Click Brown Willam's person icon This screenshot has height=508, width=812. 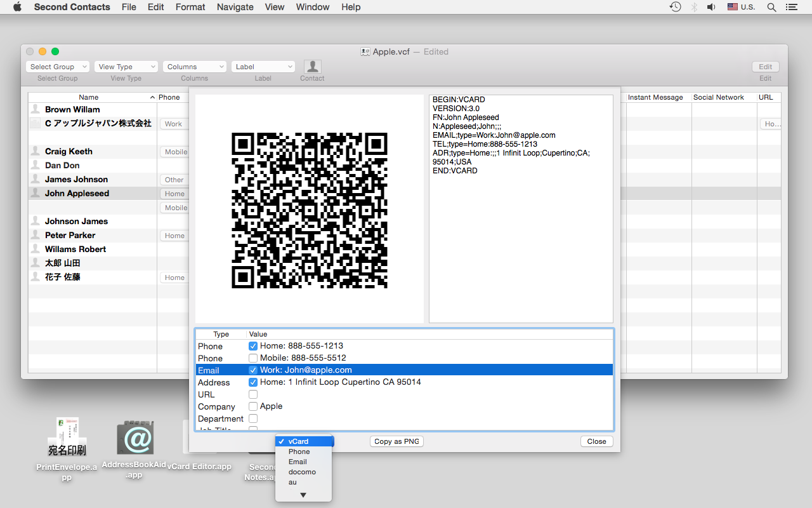[x=36, y=109]
